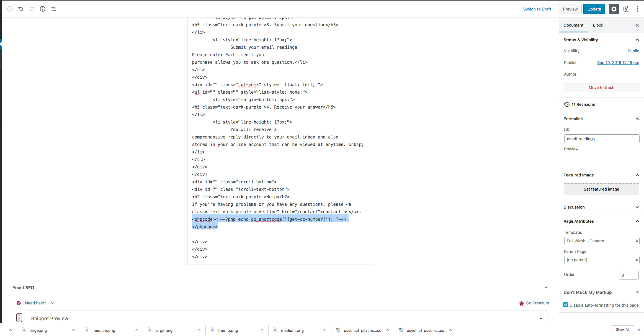Expand the Discussion panel

[637, 207]
